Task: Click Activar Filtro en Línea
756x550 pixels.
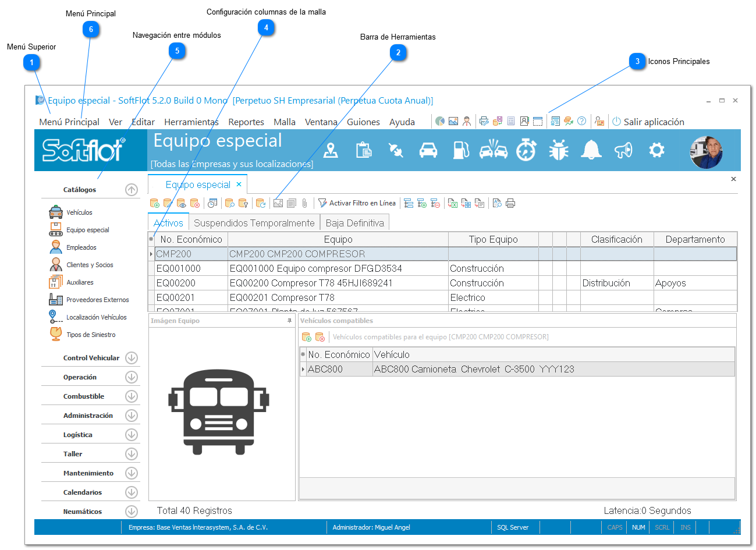Action: click(357, 203)
